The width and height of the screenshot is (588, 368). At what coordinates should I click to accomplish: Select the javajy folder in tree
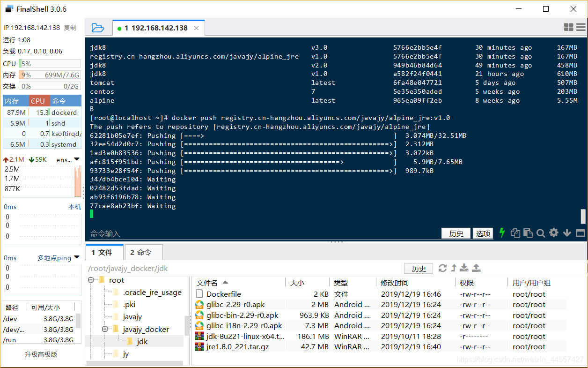[127, 317]
